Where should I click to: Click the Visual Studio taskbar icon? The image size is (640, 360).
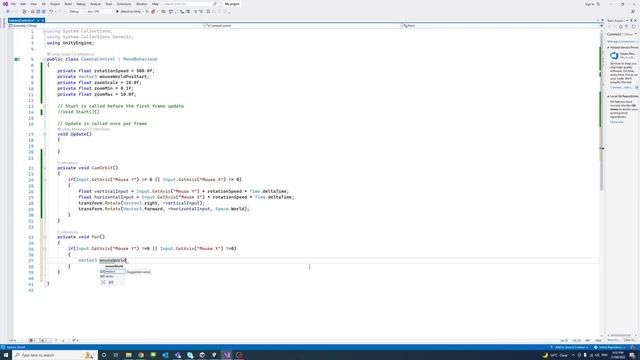227,355
